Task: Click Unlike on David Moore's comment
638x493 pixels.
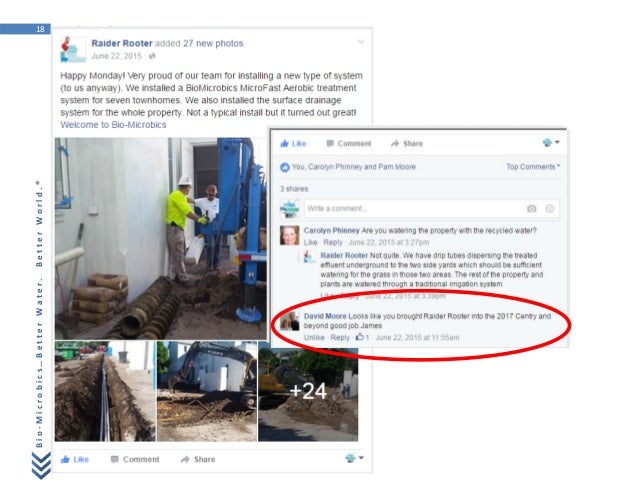Action: coord(314,338)
